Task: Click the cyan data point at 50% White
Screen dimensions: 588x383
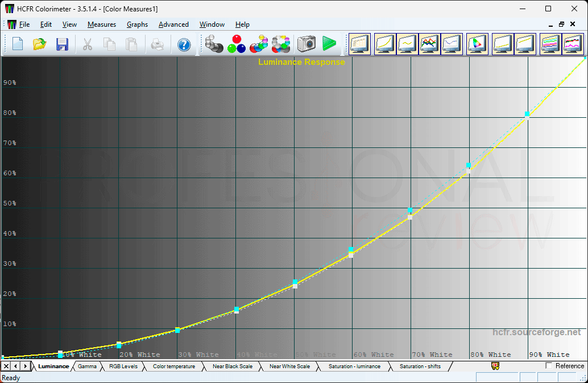Action: click(x=295, y=282)
